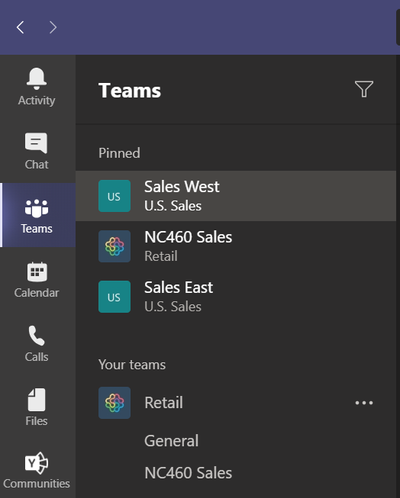
Task: Open more options for Retail team
Action: (x=364, y=403)
